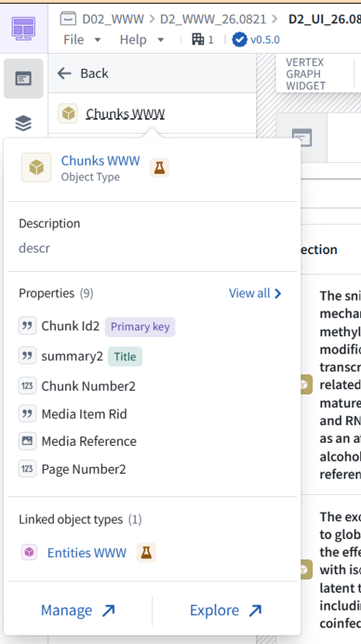
Task: Click Explore to open object explorer
Action: [226, 611]
